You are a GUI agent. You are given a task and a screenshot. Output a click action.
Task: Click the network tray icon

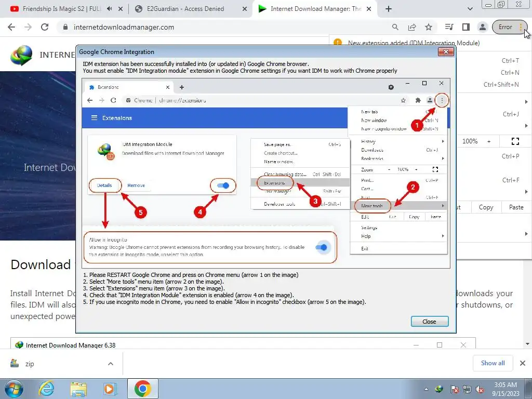(x=467, y=389)
